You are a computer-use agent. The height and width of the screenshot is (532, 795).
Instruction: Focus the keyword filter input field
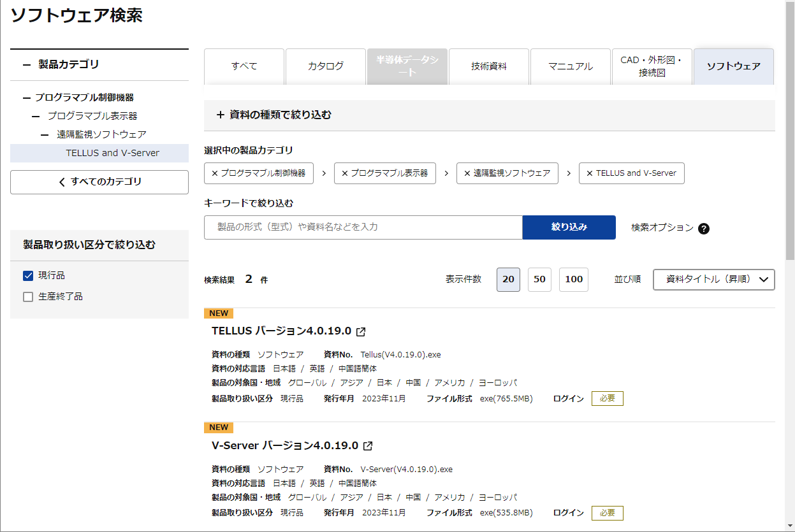click(x=363, y=227)
